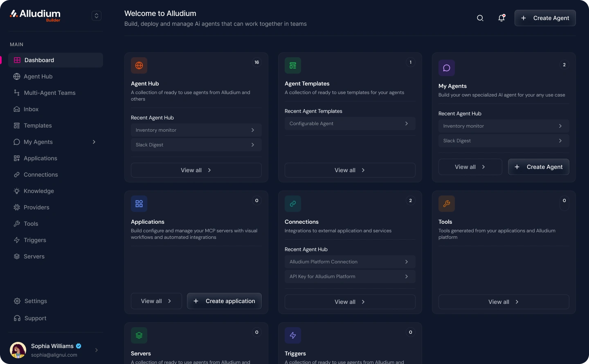Go to Knowledge in the sidebar
Screen dimensions: 589x364
click(x=38, y=191)
